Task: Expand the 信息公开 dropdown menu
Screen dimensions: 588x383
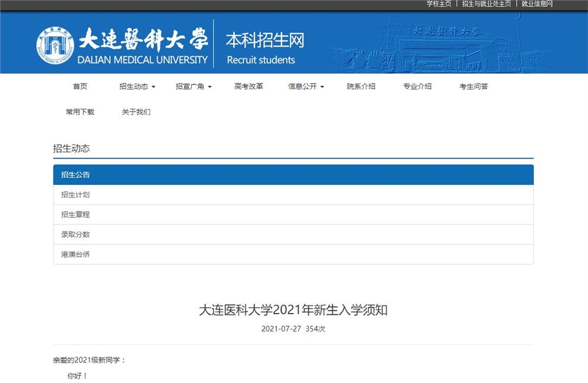Action: (306, 86)
